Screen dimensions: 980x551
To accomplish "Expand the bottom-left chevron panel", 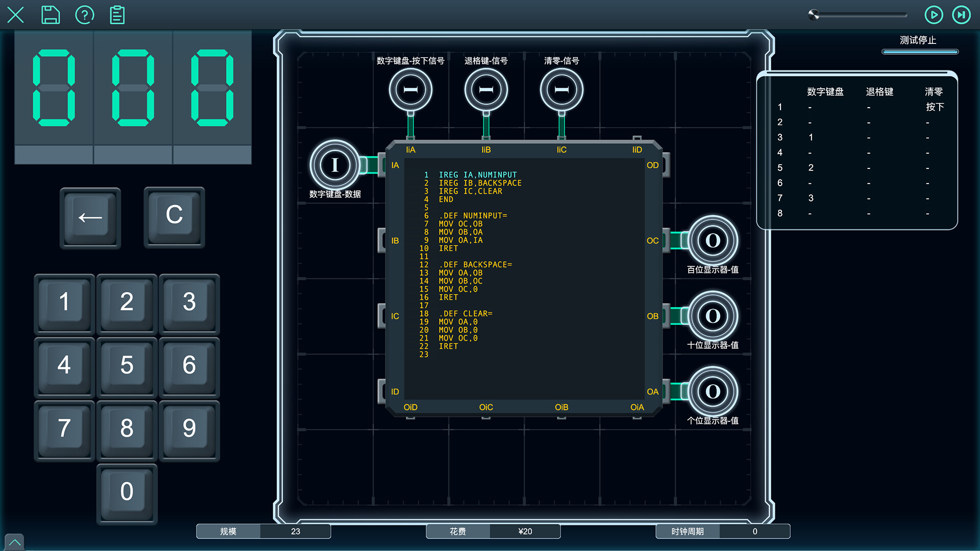I will click(x=14, y=542).
